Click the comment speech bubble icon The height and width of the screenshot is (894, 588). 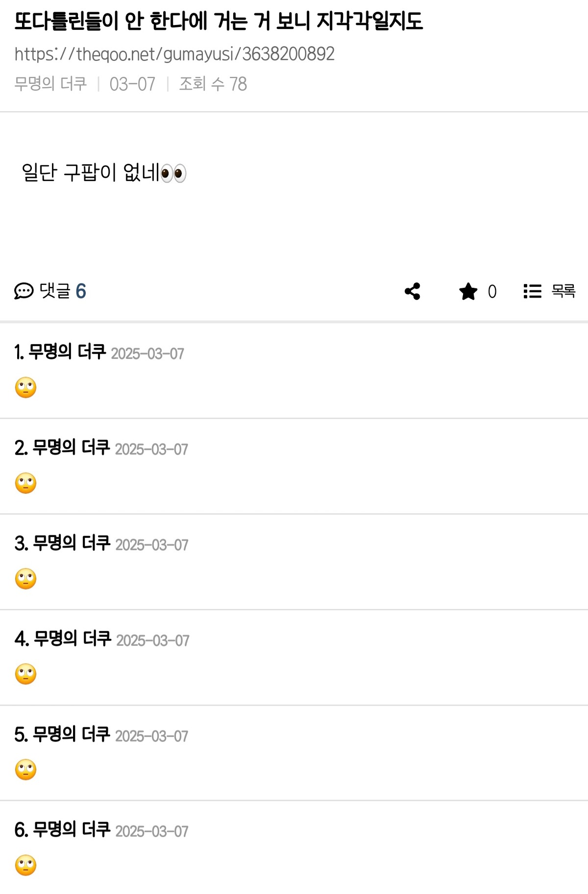coord(24,291)
